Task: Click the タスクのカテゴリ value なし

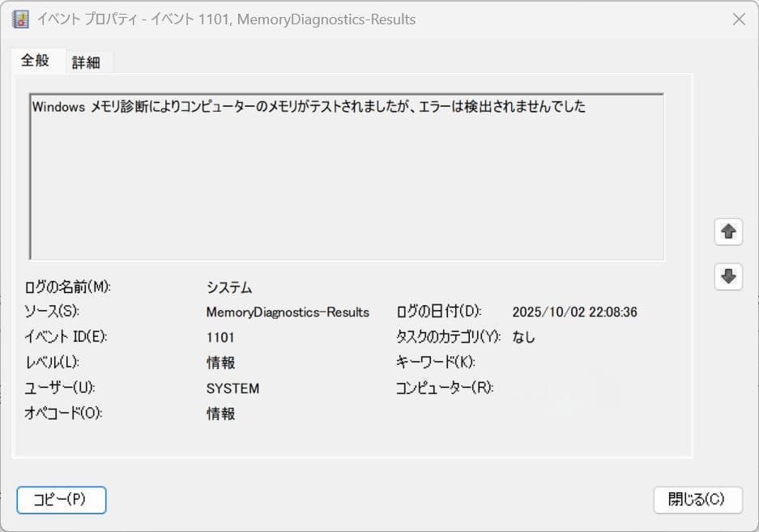Action: pos(522,337)
